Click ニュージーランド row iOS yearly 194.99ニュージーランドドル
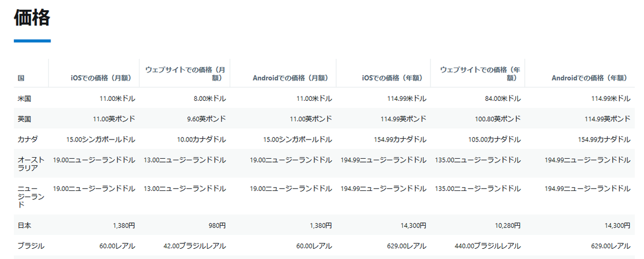The width and height of the screenshot is (644, 259). click(x=384, y=188)
